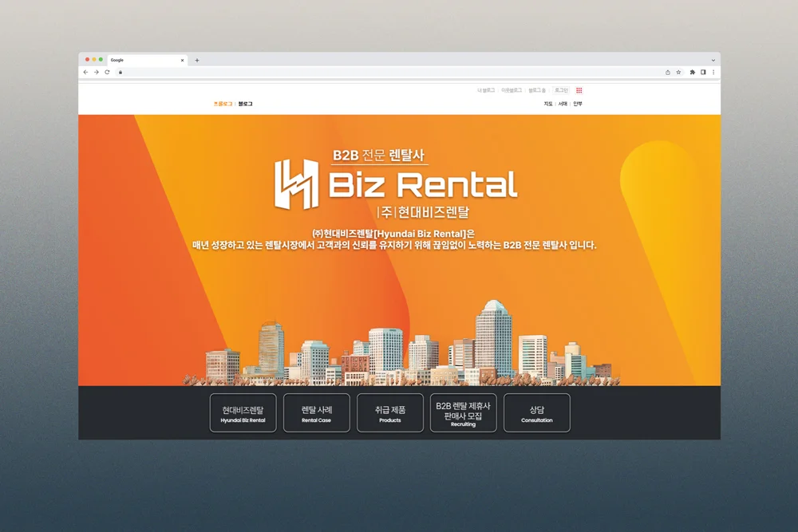798x532 pixels.
Task: Bookmark the page with the star icon
Action: pos(678,73)
